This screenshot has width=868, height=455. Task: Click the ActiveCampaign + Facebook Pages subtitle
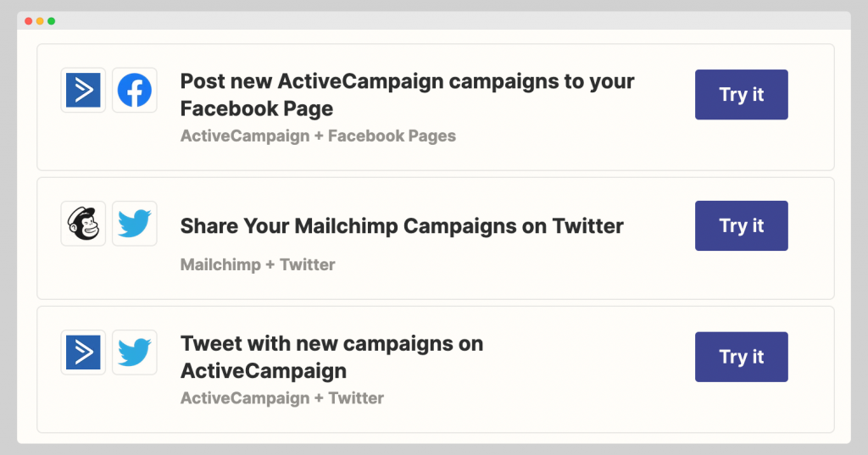coord(319,136)
